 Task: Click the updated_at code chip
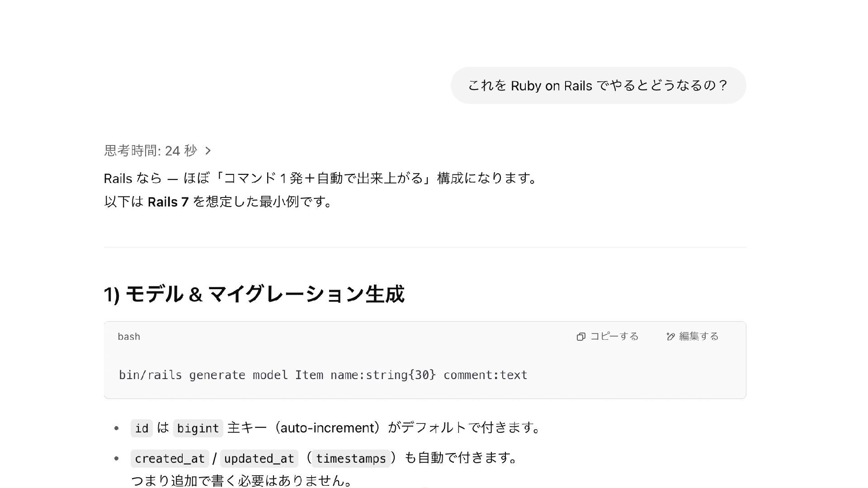[259, 458]
